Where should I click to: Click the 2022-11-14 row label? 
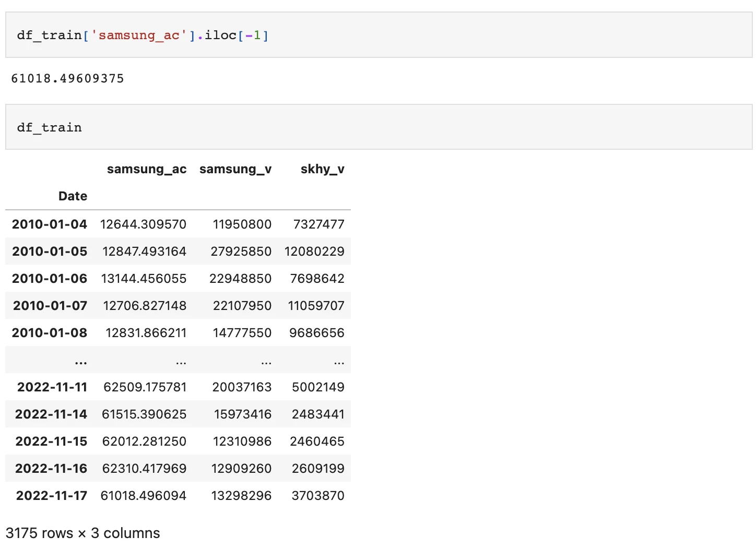pyautogui.click(x=51, y=414)
